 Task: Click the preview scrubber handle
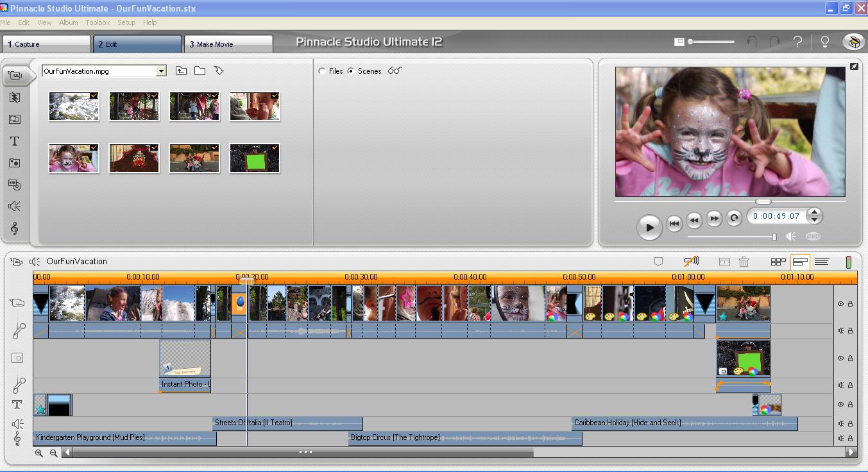point(763,201)
